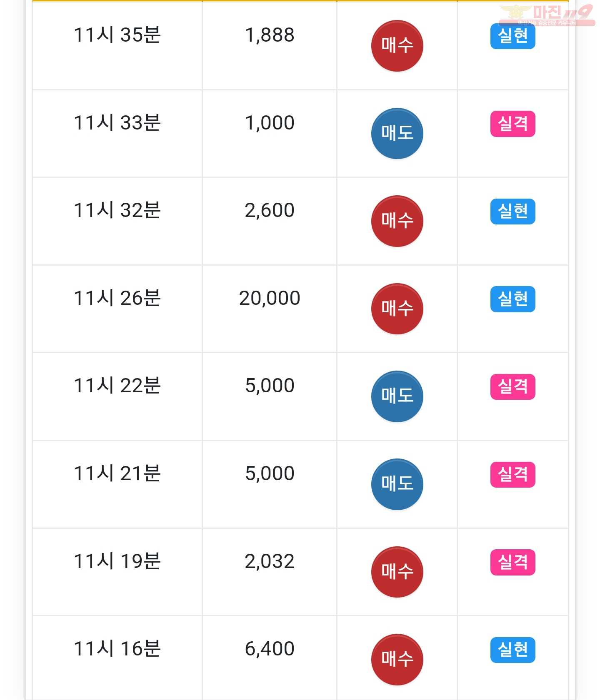The width and height of the screenshot is (600, 700).
Task: Click the blue 실현 badge in 11시 35분 row
Action: coord(512,36)
